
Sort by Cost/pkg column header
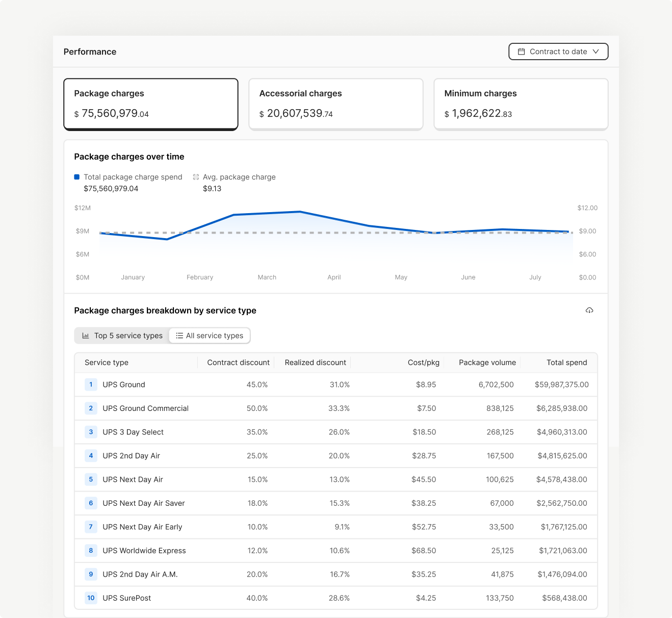(x=423, y=363)
